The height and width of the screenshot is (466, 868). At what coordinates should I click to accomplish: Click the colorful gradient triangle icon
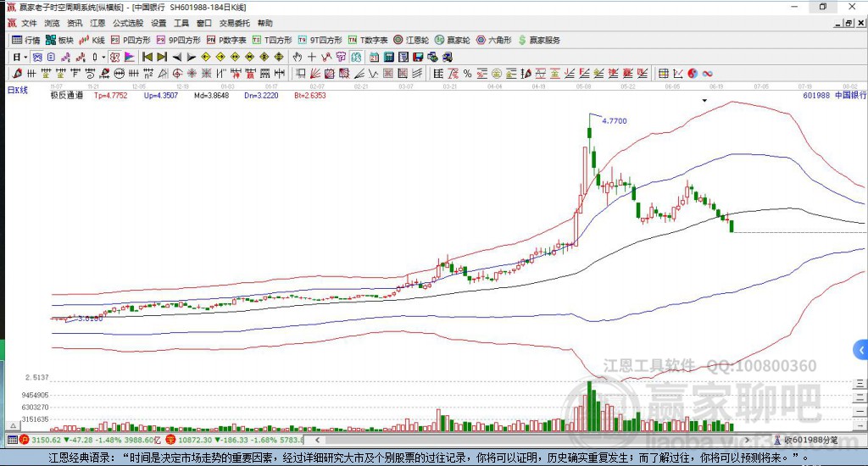[x=129, y=57]
